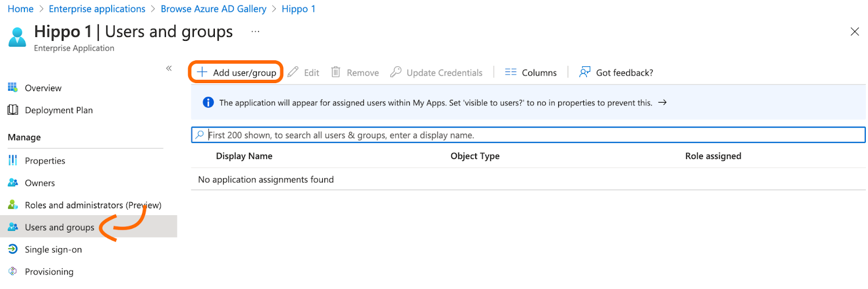This screenshot has width=868, height=289.
Task: Click the Remove toolbar label
Action: tap(363, 73)
